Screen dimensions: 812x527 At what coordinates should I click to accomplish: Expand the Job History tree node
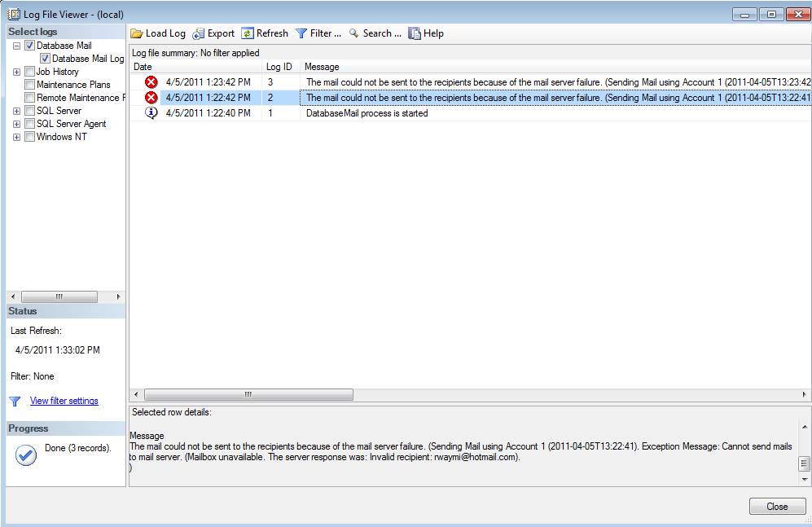click(x=16, y=72)
